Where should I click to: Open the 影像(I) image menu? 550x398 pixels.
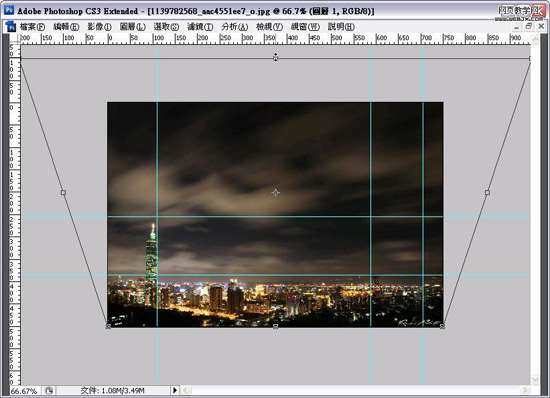(99, 27)
